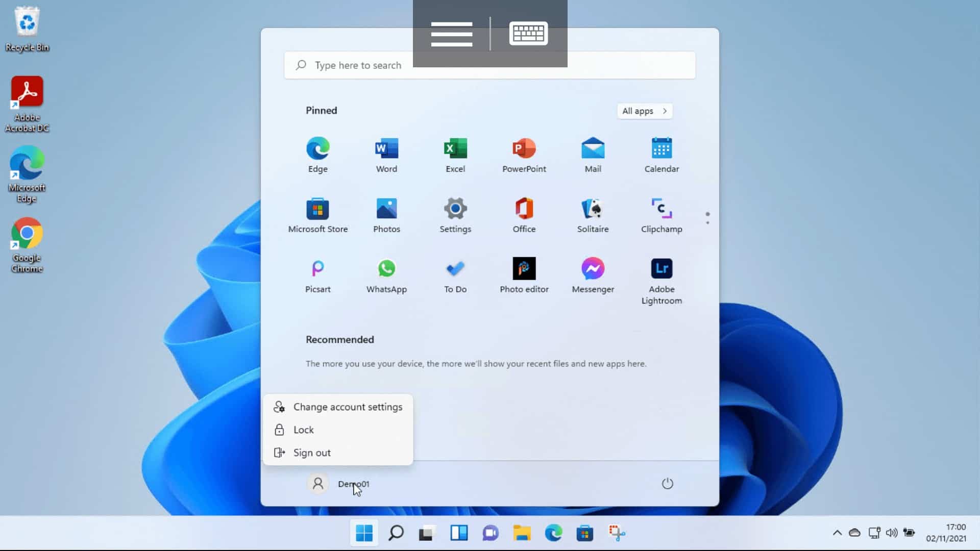The width and height of the screenshot is (980, 551).
Task: Open Recycle Bin on desktop
Action: 27,30
